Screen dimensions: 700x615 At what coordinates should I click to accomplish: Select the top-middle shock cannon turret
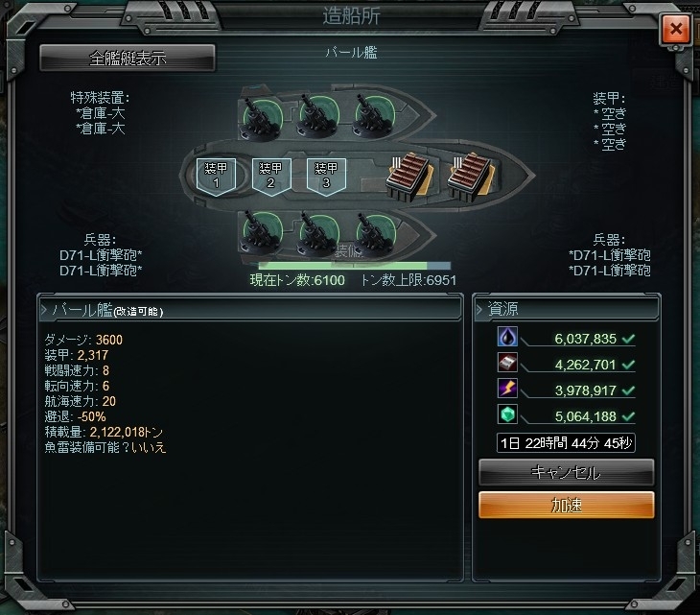click(x=317, y=116)
